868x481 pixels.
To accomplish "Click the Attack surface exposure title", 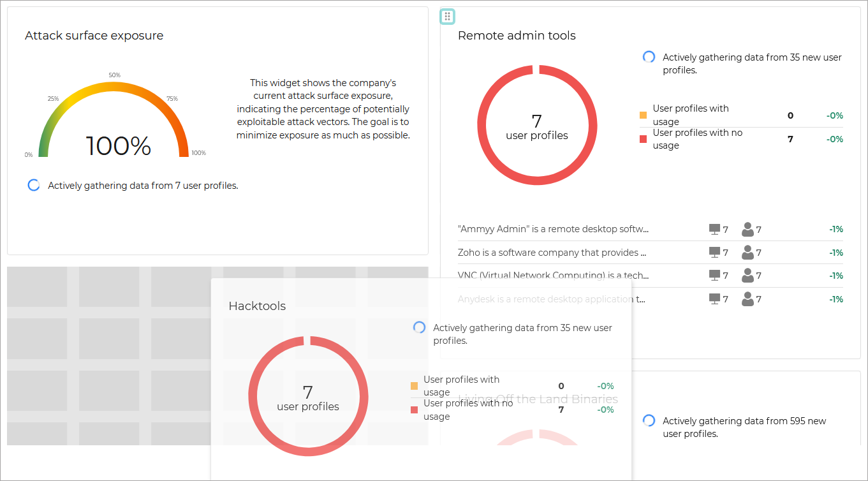I will pyautogui.click(x=94, y=36).
